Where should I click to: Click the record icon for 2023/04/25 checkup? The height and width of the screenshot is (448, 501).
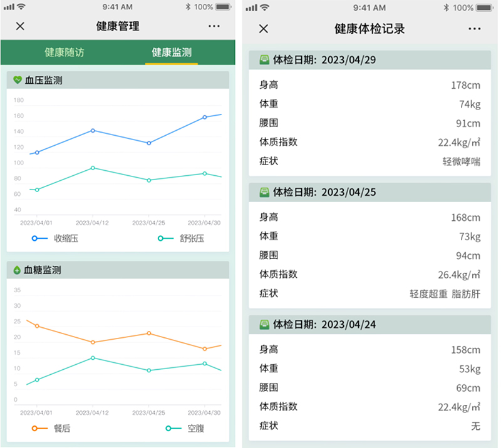[264, 192]
